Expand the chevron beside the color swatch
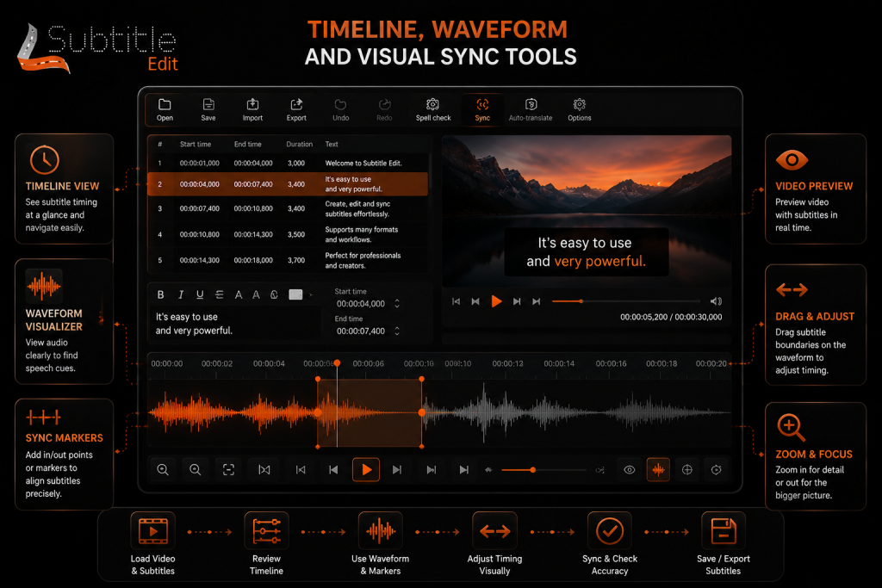The image size is (882, 588). click(310, 294)
